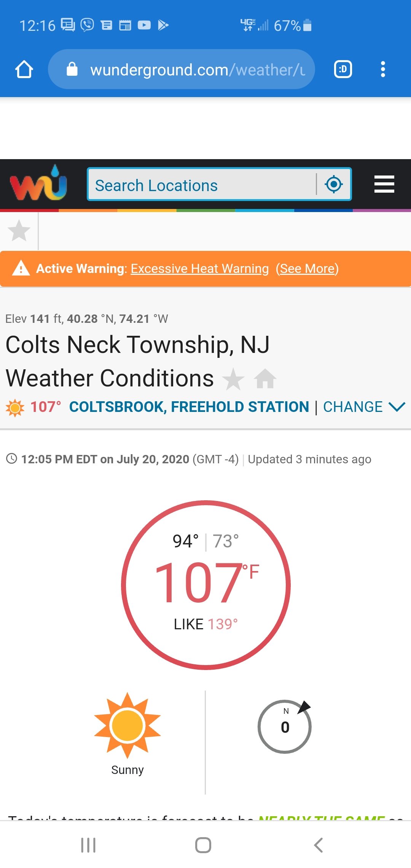Screen dimensions: 411x868
Task: Tap the Sunny condition icon
Action: pos(127,726)
